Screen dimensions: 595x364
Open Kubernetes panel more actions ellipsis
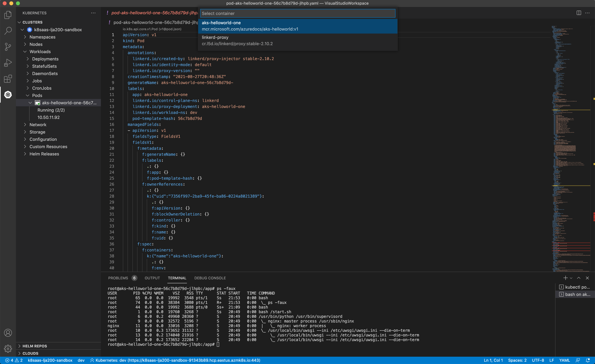coord(93,13)
